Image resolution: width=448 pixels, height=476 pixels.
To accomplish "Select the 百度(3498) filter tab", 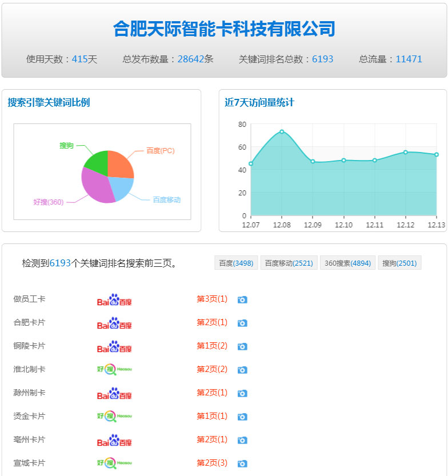I will pyautogui.click(x=236, y=263).
